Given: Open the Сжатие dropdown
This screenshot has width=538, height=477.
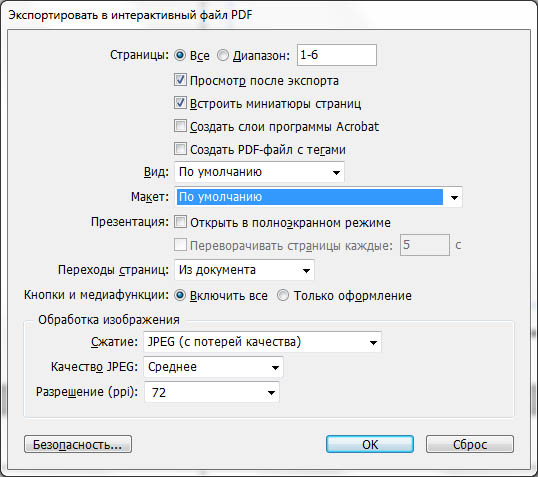Looking at the screenshot, I should tap(262, 342).
